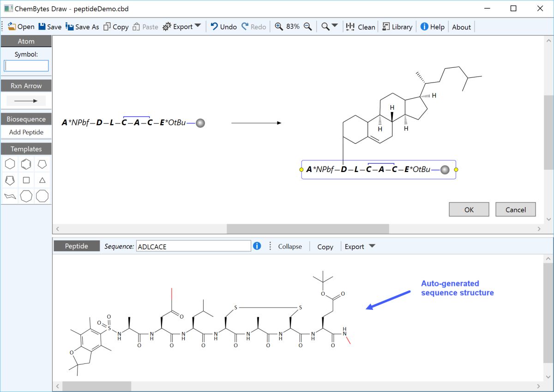The height and width of the screenshot is (392, 554).
Task: Click the 83% zoom level value
Action: click(x=293, y=27)
